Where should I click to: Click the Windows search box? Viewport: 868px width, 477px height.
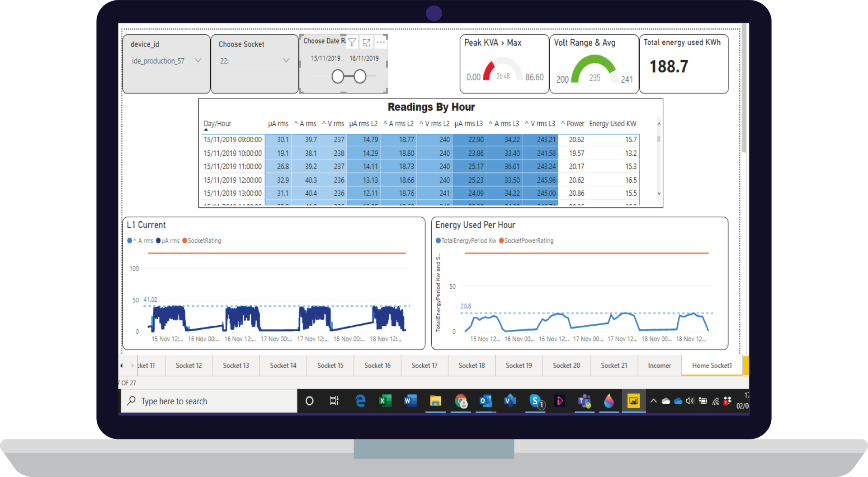pyautogui.click(x=209, y=401)
